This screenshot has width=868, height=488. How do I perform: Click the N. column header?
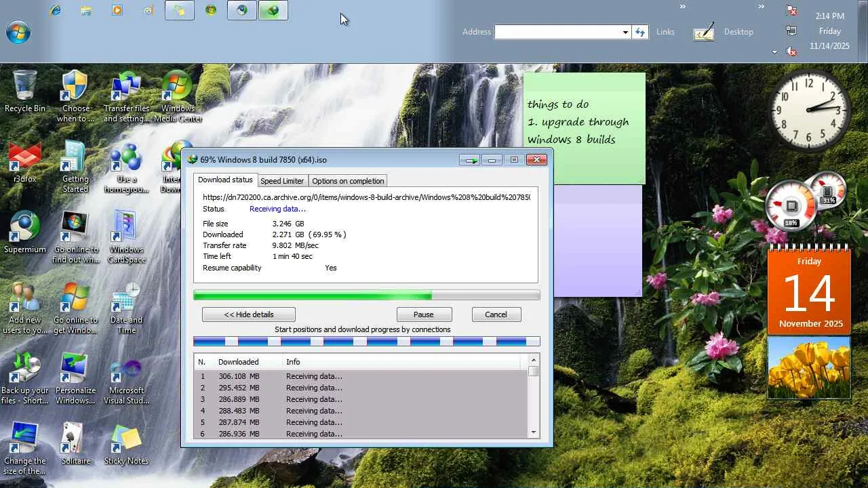tap(204, 362)
